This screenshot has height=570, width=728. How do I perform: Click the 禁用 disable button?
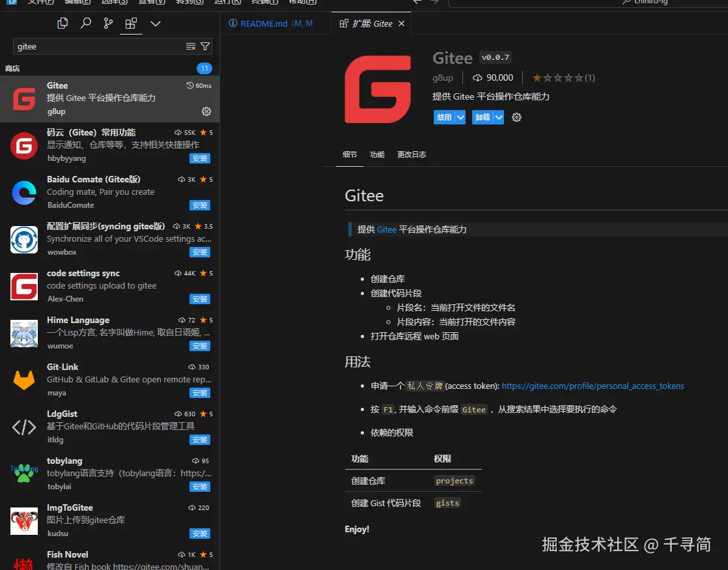[444, 117]
